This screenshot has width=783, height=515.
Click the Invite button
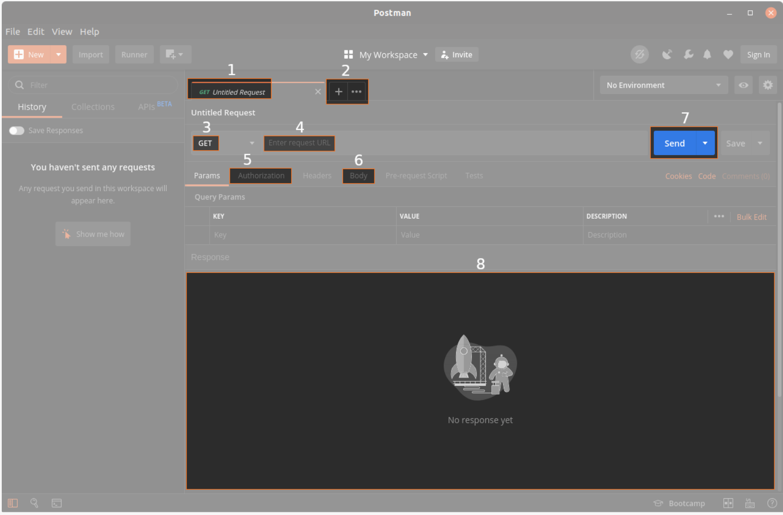click(456, 54)
